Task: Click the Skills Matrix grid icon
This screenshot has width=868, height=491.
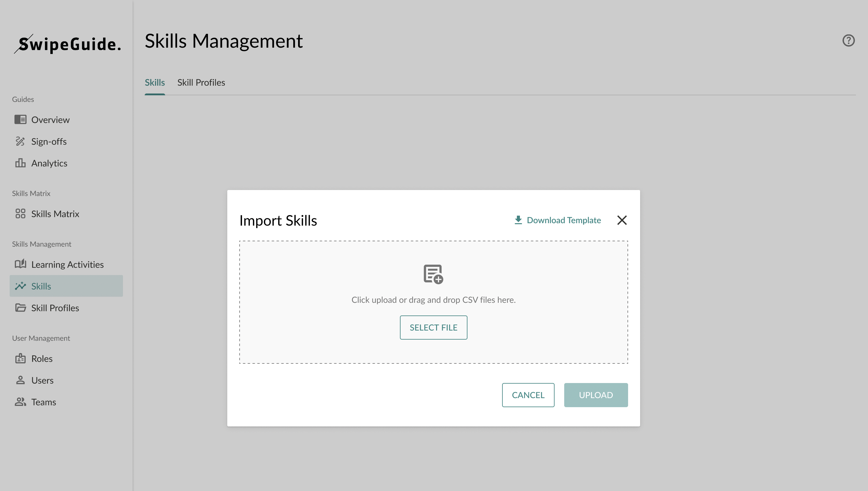Action: [x=20, y=214]
